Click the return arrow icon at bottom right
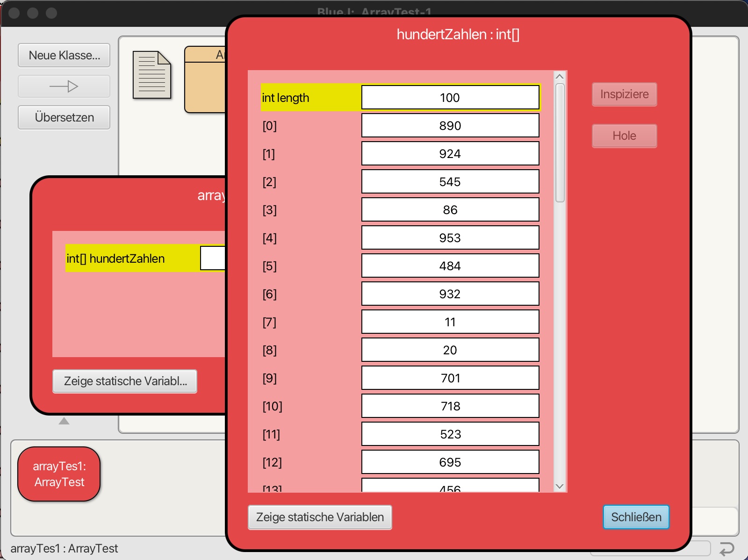748x560 pixels. pyautogui.click(x=726, y=548)
